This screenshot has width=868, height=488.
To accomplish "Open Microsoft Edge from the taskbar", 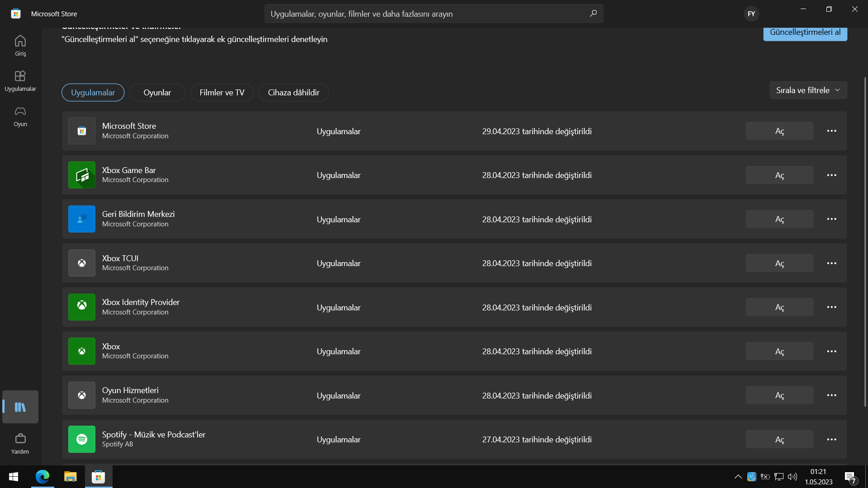I will point(42,476).
